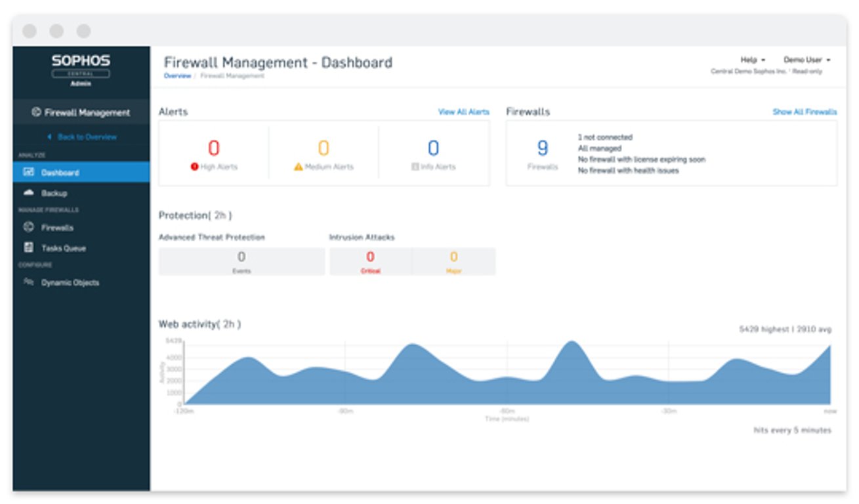
Task: Click the 9 Firewalls count
Action: pos(543,148)
